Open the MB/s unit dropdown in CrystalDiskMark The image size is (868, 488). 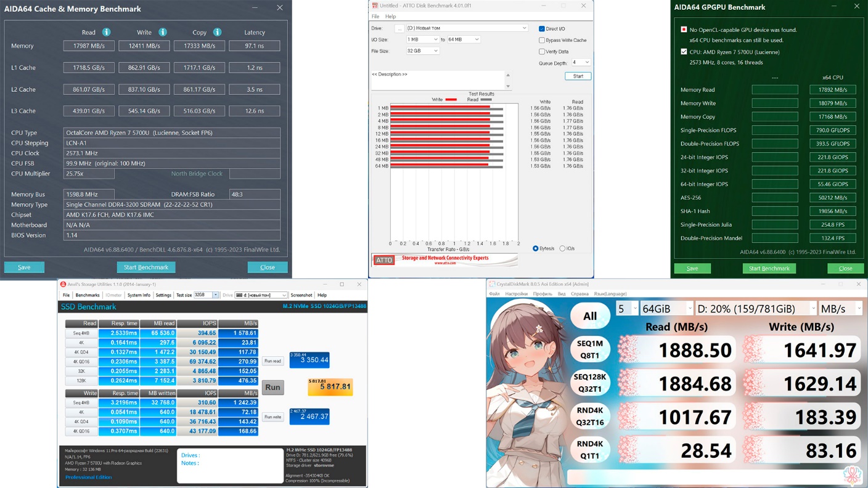(840, 308)
